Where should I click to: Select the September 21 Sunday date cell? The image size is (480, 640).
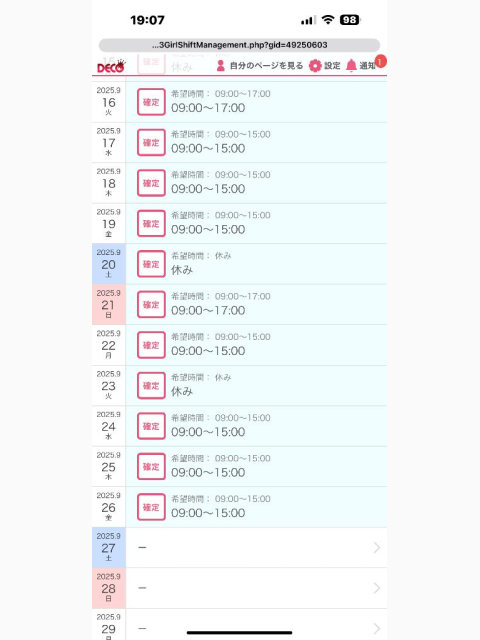coord(109,304)
